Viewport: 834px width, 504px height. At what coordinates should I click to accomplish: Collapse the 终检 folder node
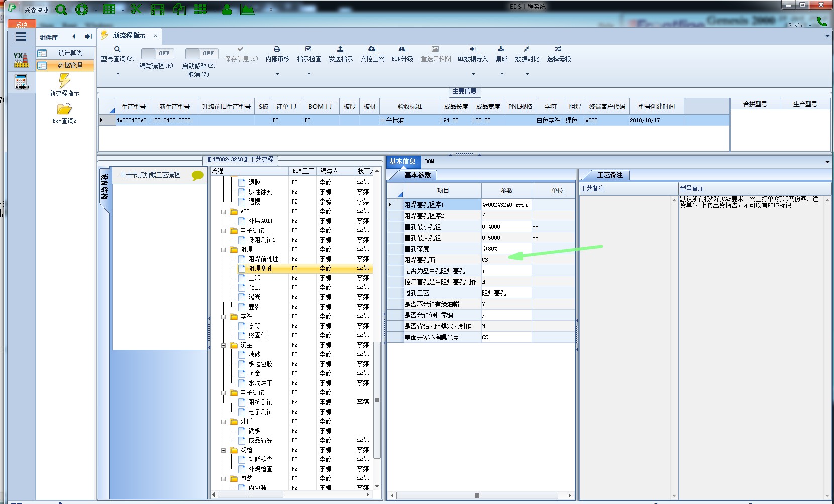tap(224, 450)
